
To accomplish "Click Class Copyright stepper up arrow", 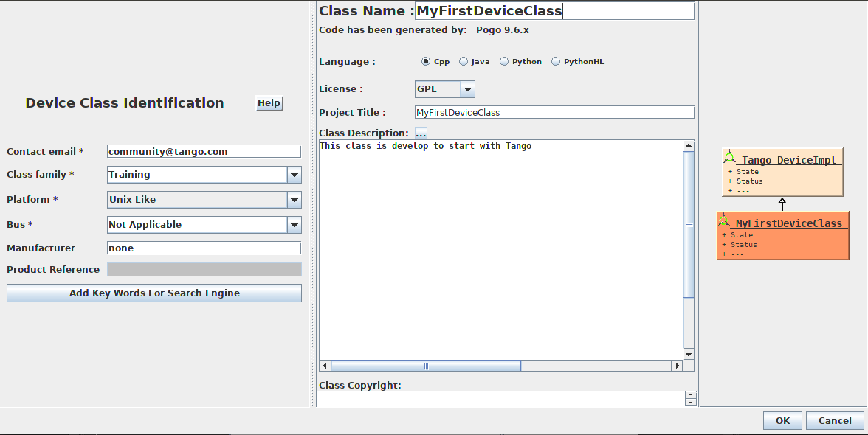I will 690,394.
